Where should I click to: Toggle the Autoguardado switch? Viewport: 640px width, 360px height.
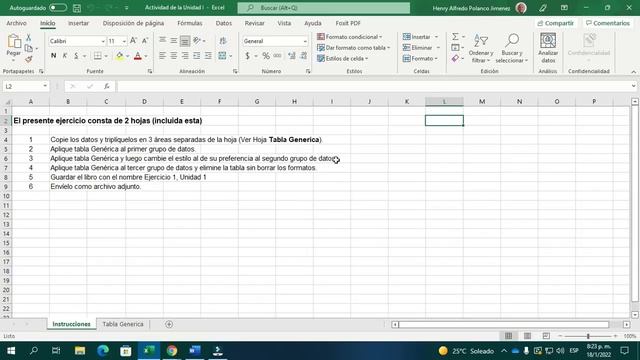(x=58, y=8)
